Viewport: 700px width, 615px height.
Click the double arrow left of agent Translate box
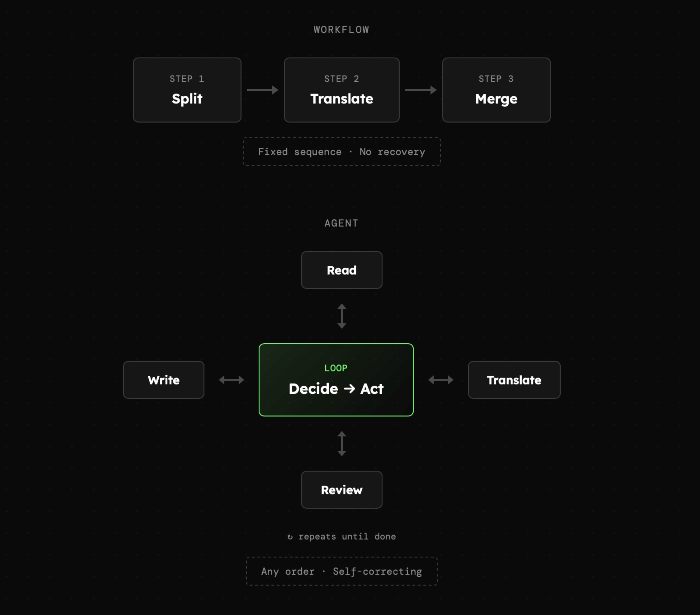[441, 380]
